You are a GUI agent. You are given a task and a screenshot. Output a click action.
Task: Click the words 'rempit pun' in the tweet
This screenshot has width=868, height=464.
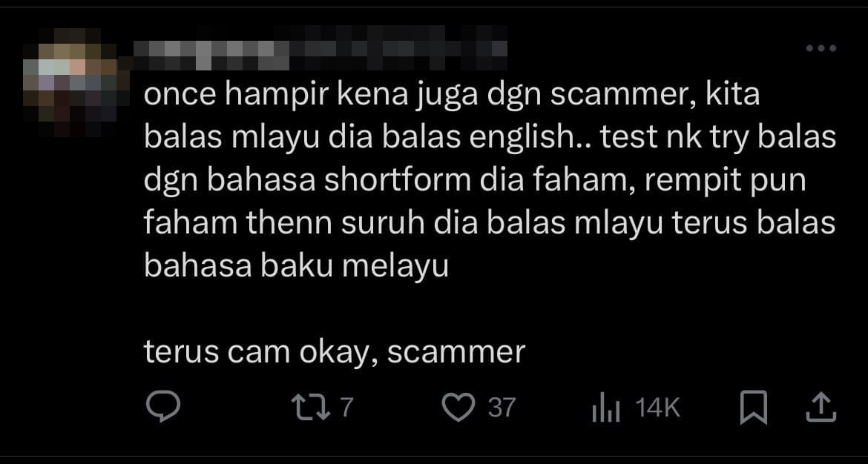pyautogui.click(x=725, y=180)
